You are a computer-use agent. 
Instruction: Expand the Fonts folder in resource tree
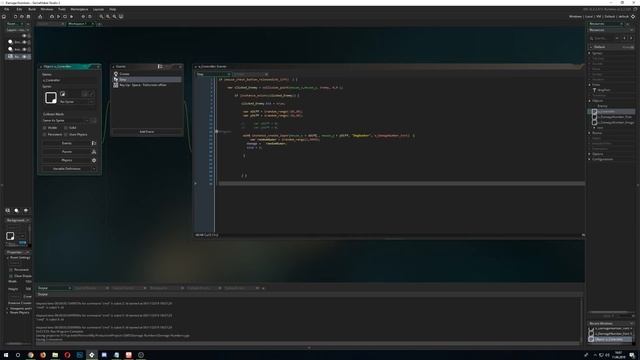point(589,84)
